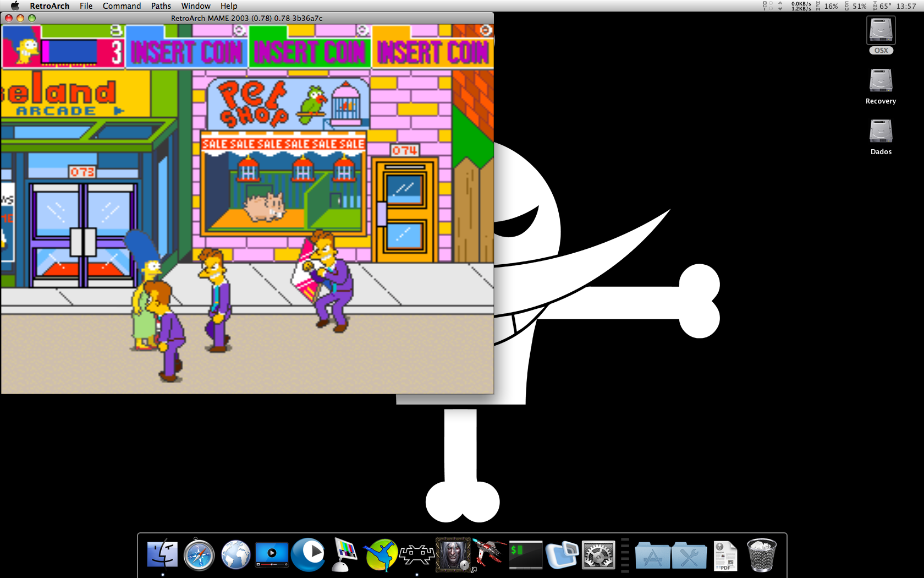The width and height of the screenshot is (924, 578).
Task: Click the hamster in the pet shop window
Action: 265,206
